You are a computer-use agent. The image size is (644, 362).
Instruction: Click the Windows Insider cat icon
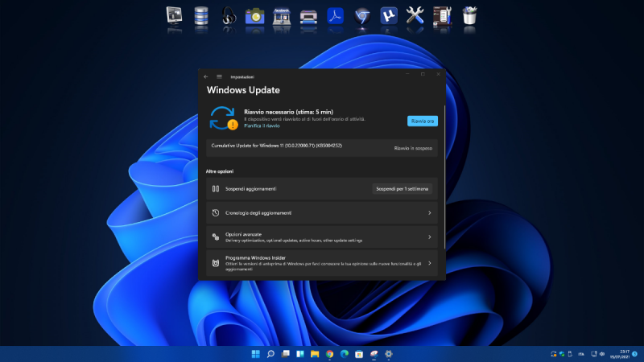pyautogui.click(x=216, y=263)
